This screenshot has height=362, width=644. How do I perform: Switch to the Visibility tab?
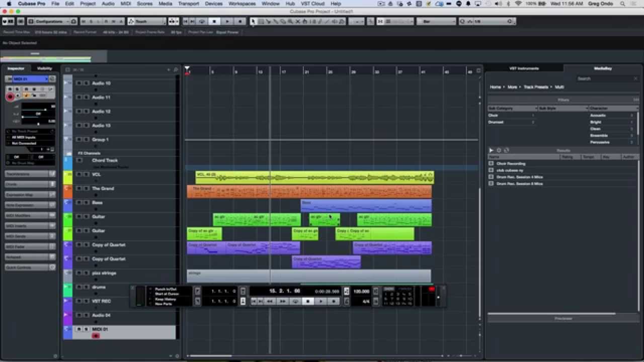pyautogui.click(x=44, y=68)
